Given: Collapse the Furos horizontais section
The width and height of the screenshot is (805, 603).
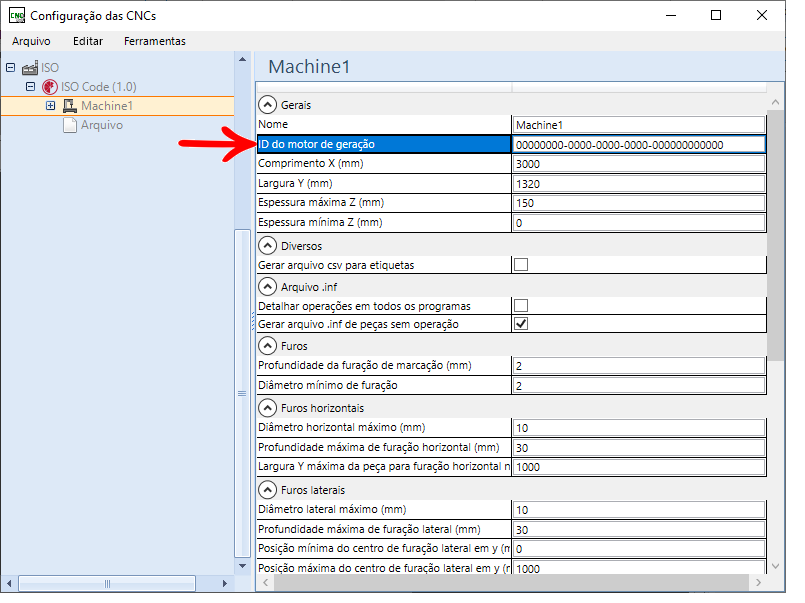Looking at the screenshot, I should [x=267, y=408].
